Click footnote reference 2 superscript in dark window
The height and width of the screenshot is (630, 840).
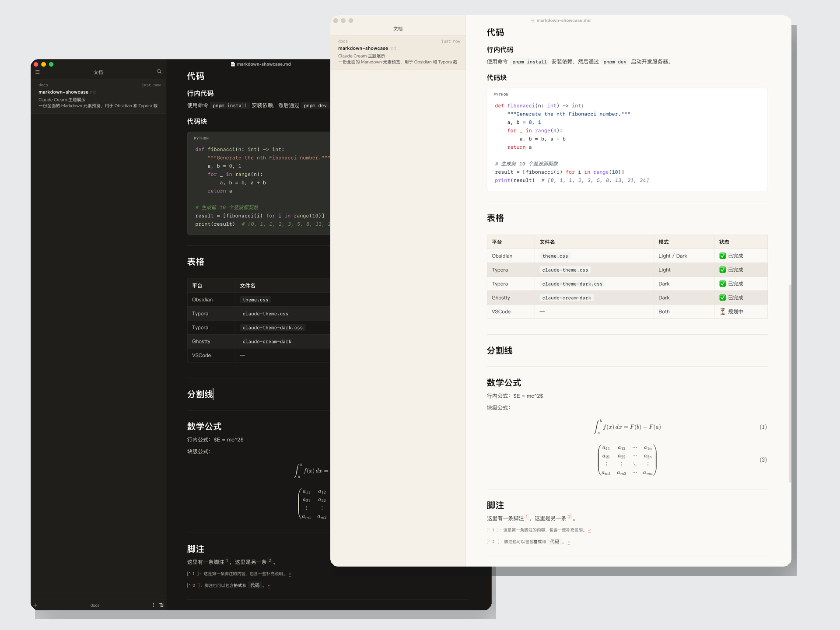[x=270, y=560]
